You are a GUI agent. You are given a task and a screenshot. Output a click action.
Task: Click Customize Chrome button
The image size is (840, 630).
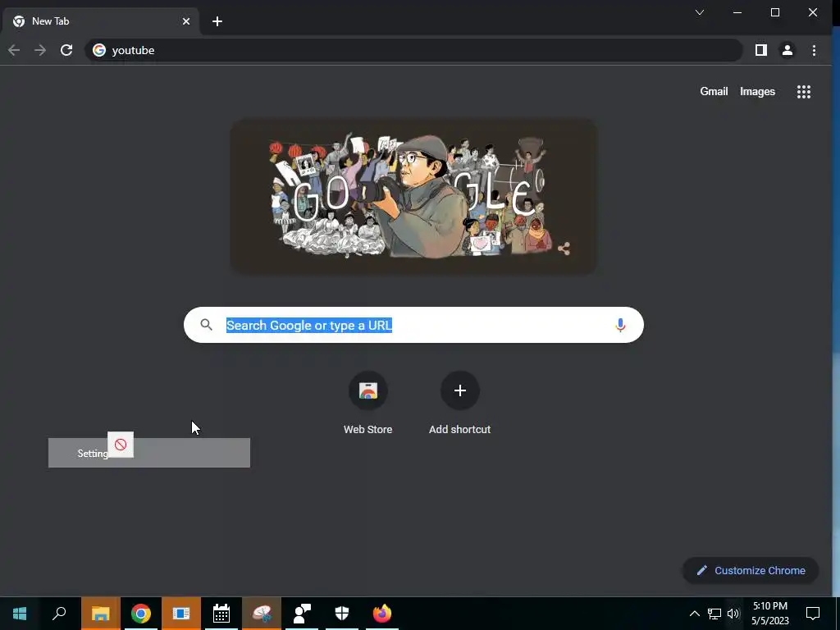[x=751, y=571]
